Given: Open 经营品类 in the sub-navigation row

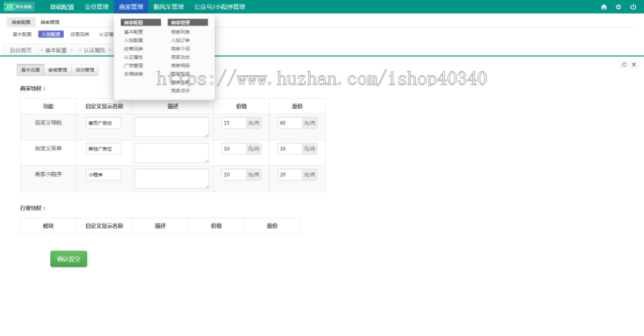Looking at the screenshot, I should coord(79,34).
